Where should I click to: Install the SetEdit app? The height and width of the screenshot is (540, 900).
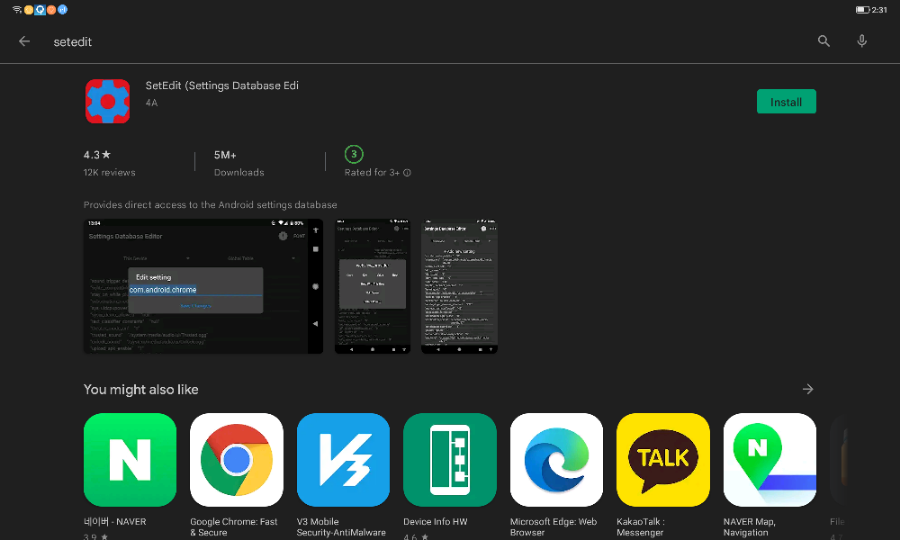click(786, 102)
